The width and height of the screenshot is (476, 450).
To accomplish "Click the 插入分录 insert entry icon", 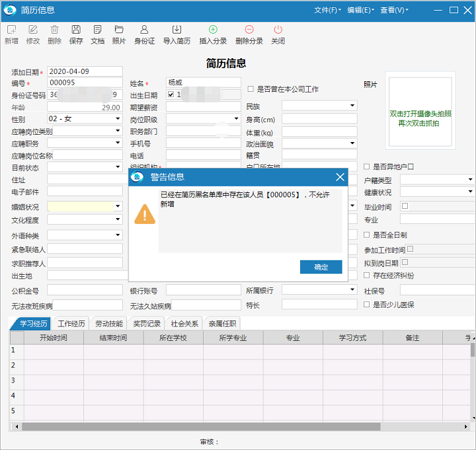I will (213, 30).
